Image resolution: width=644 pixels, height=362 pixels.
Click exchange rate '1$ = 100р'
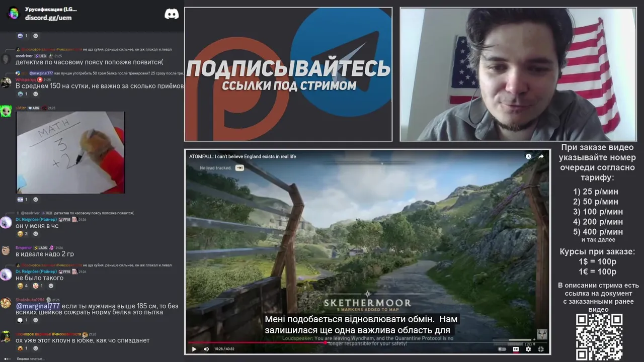coord(597,262)
